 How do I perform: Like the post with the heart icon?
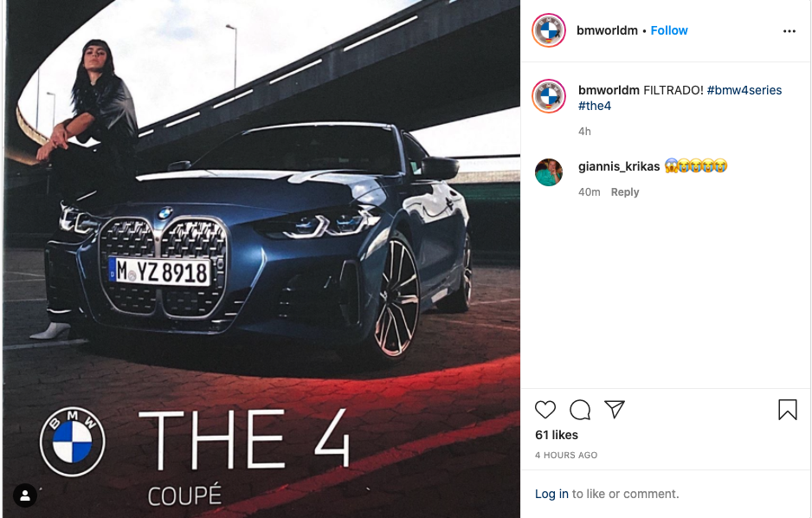pos(545,410)
